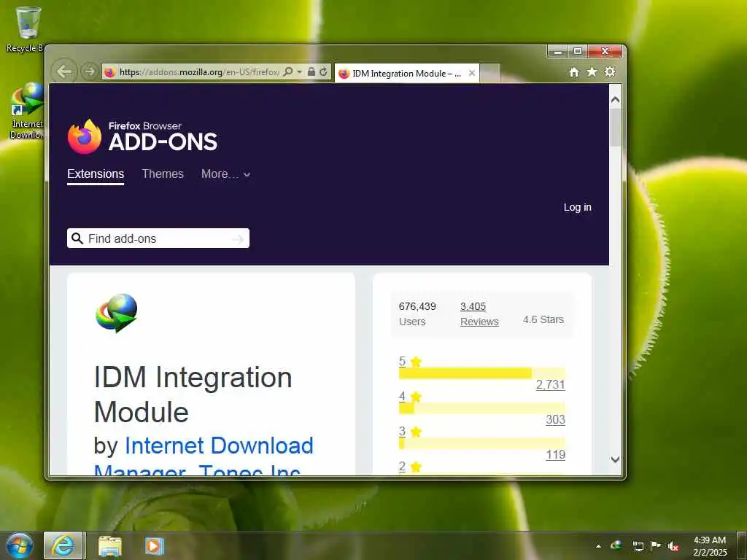Click the 3 star rating bar
747x560 pixels.
point(481,443)
